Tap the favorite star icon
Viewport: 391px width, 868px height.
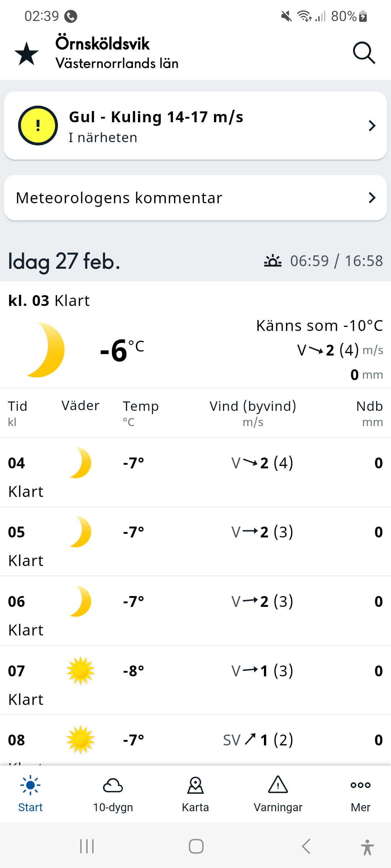pos(26,54)
